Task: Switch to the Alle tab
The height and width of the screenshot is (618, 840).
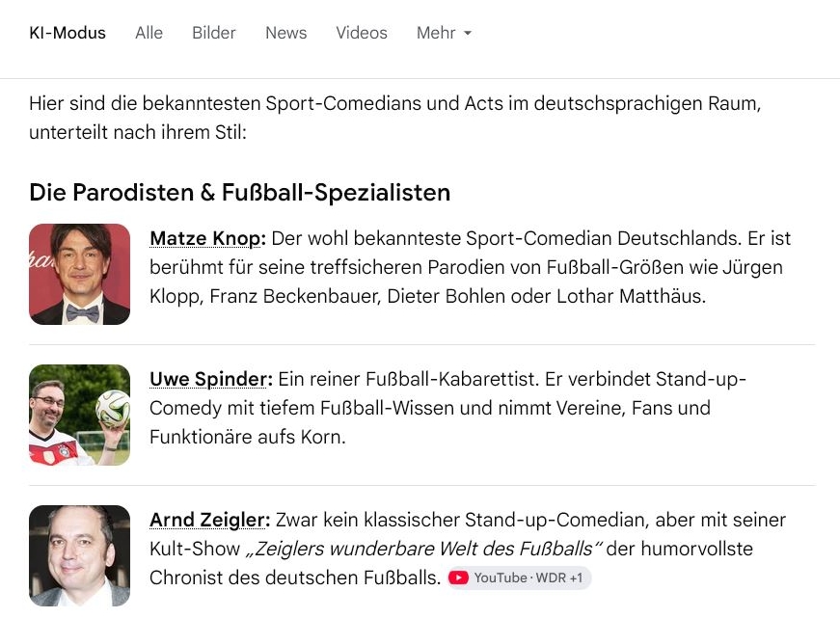Action: (149, 33)
